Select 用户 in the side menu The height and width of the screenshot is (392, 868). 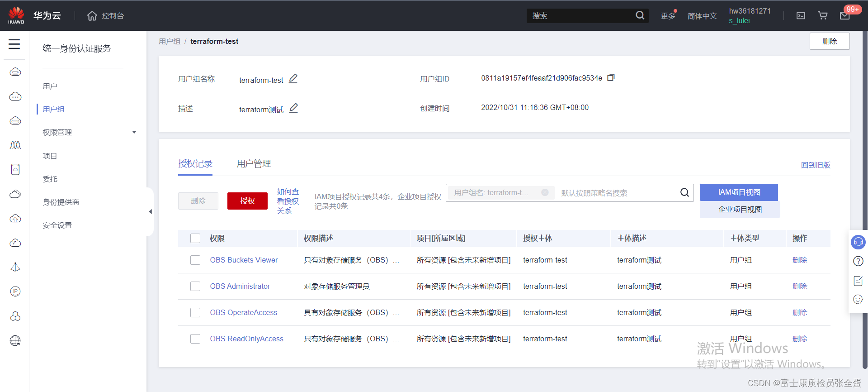click(x=50, y=86)
